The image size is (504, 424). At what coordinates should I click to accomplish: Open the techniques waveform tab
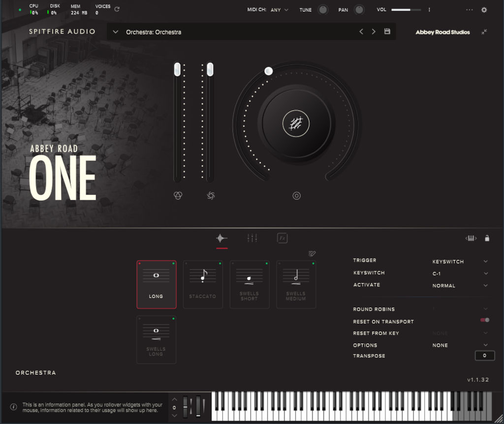[222, 239]
